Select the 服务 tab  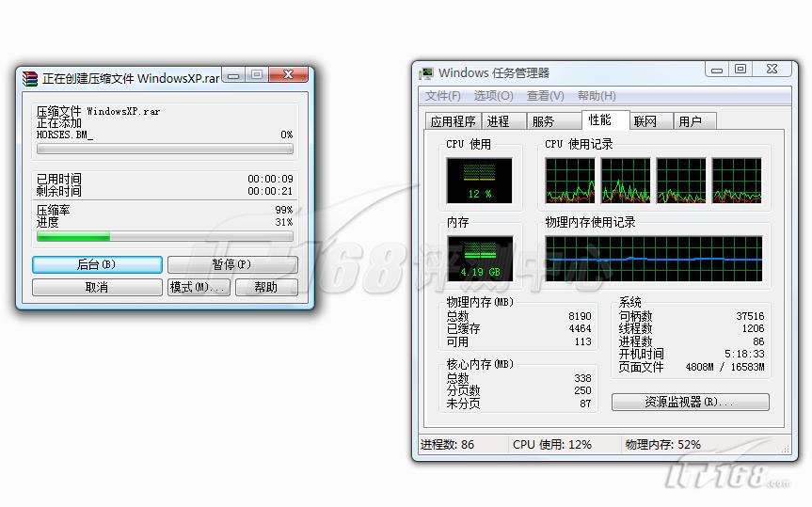coord(543,121)
